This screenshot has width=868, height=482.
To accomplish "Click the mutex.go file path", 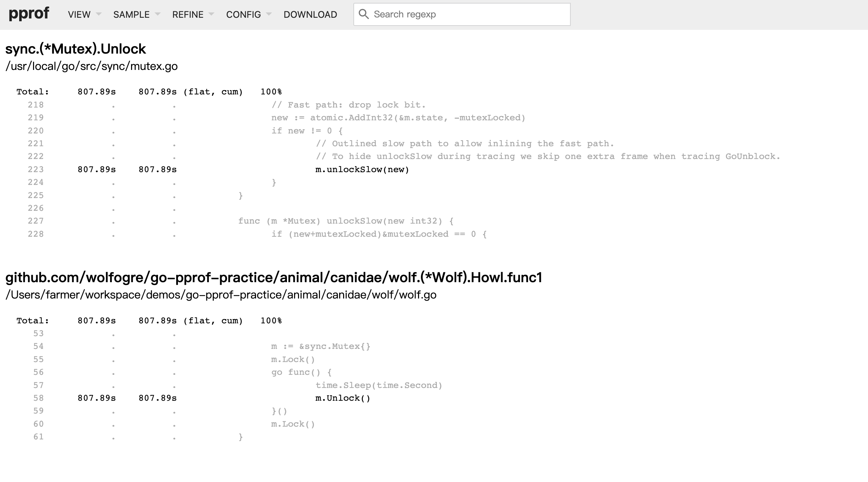I will click(91, 66).
